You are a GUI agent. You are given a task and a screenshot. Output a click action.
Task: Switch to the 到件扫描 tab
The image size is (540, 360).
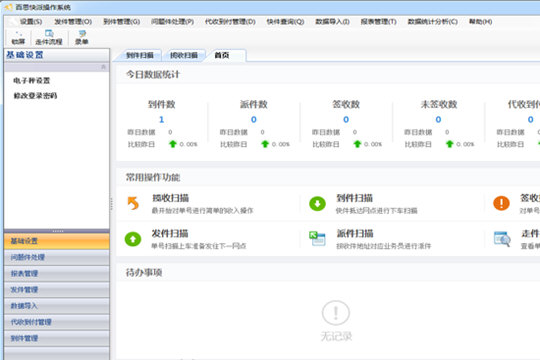coord(140,55)
